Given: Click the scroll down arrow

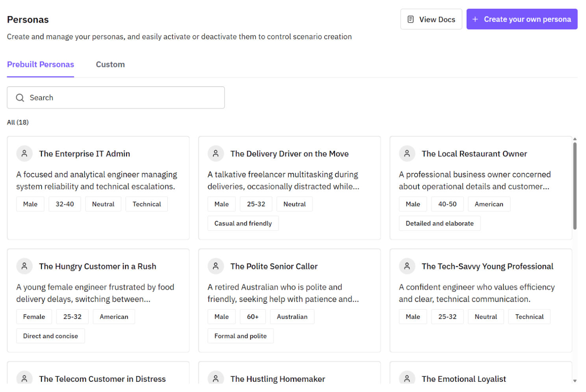Looking at the screenshot, I should click(x=575, y=381).
